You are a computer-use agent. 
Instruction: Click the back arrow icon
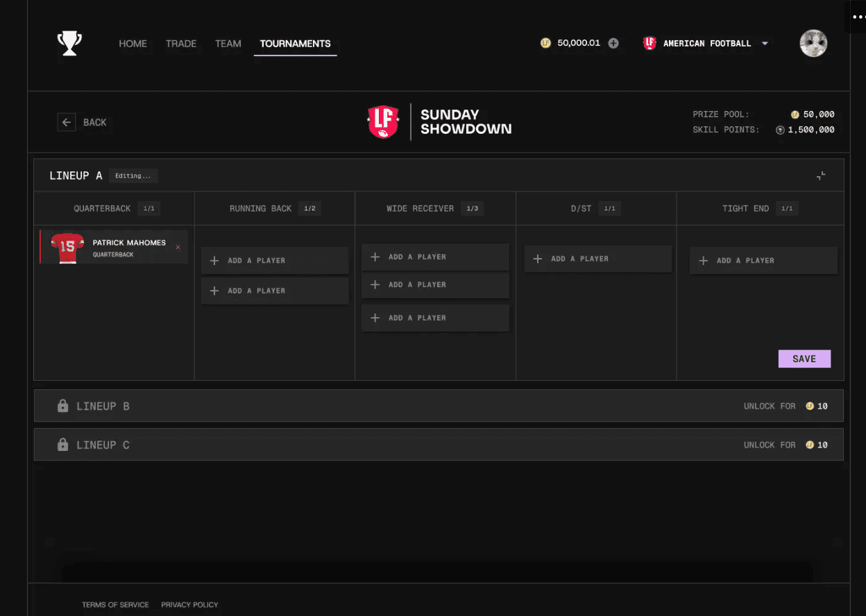point(67,123)
